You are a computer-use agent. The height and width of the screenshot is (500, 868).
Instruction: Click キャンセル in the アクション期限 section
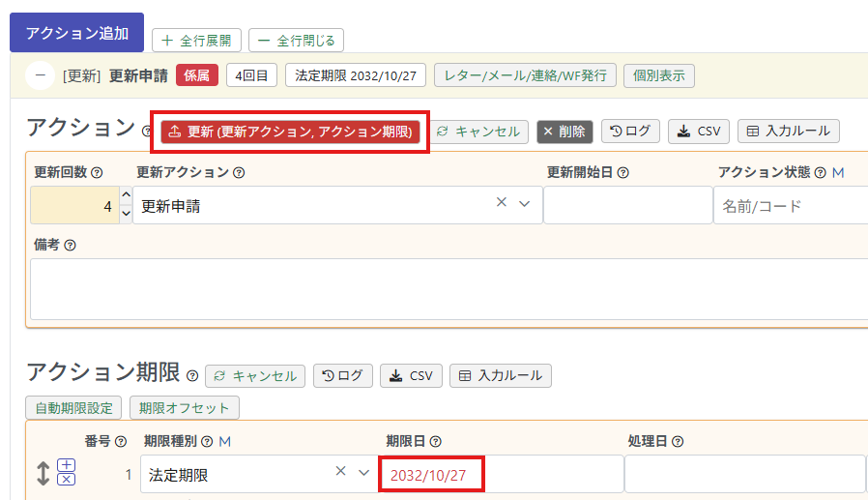256,375
